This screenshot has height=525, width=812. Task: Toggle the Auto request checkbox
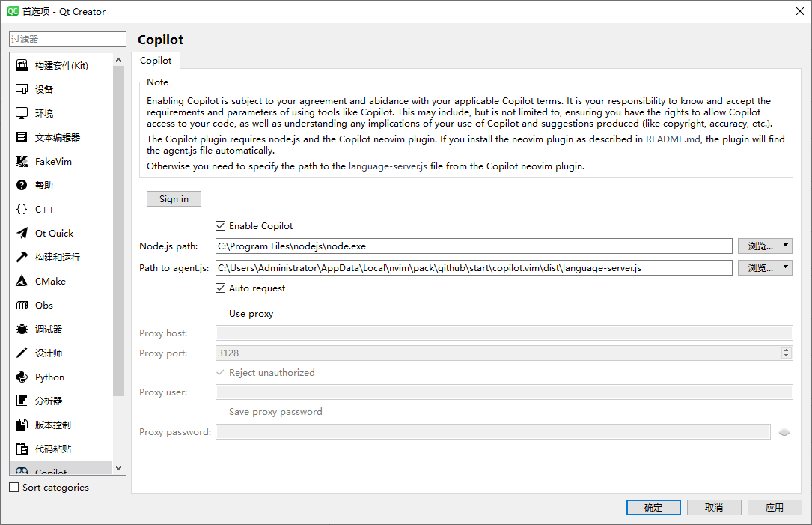coord(221,288)
